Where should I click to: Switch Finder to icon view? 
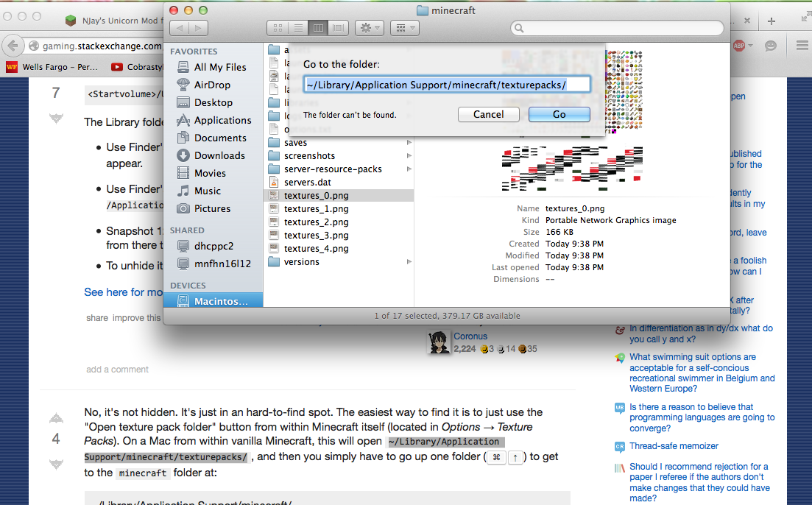click(x=278, y=28)
